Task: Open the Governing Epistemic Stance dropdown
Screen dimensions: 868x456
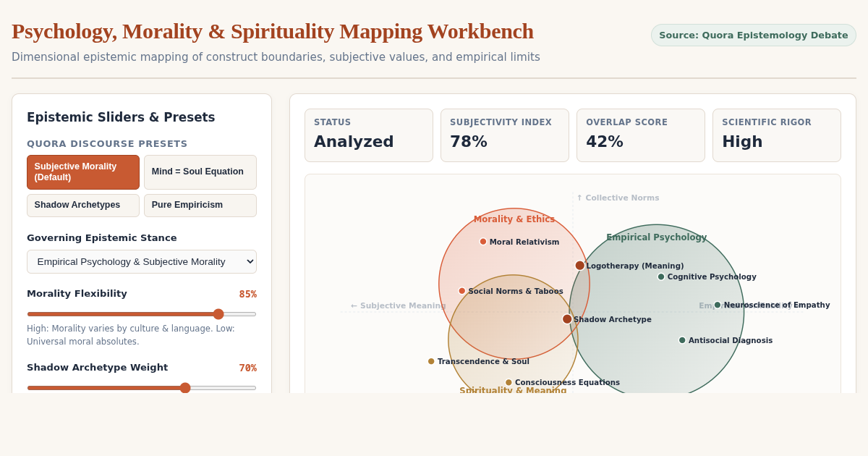Action: (x=142, y=261)
